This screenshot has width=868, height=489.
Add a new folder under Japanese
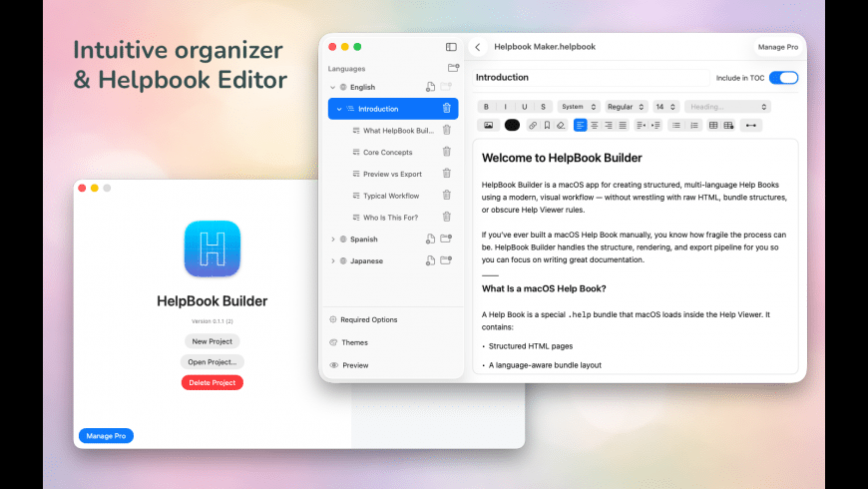click(x=446, y=260)
